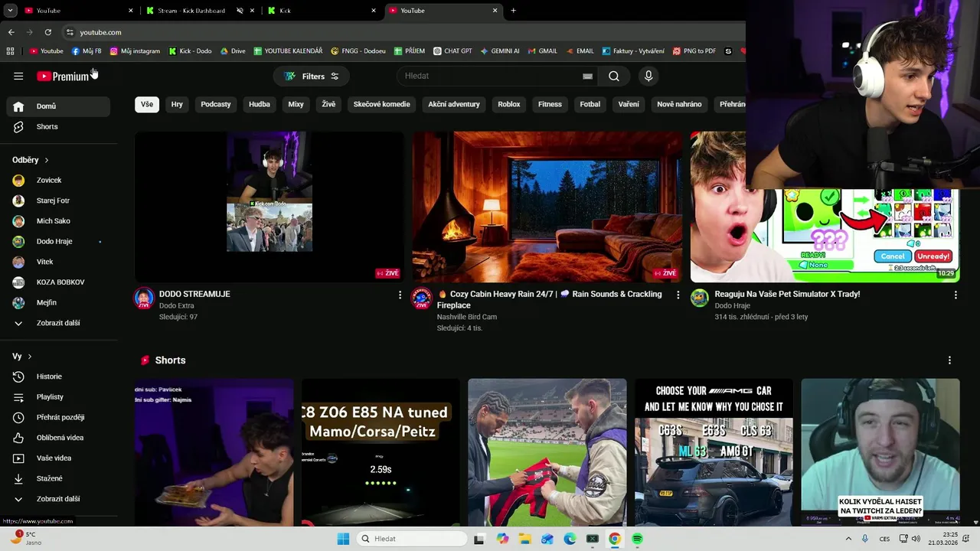Play the C8 Z06 E85 NA tuned short
This screenshot has width=980, height=551.
pyautogui.click(x=381, y=452)
